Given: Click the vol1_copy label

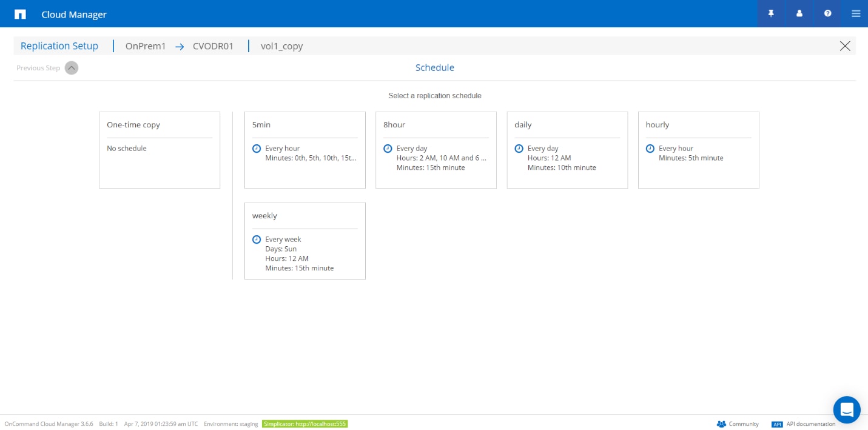Looking at the screenshot, I should [x=281, y=45].
